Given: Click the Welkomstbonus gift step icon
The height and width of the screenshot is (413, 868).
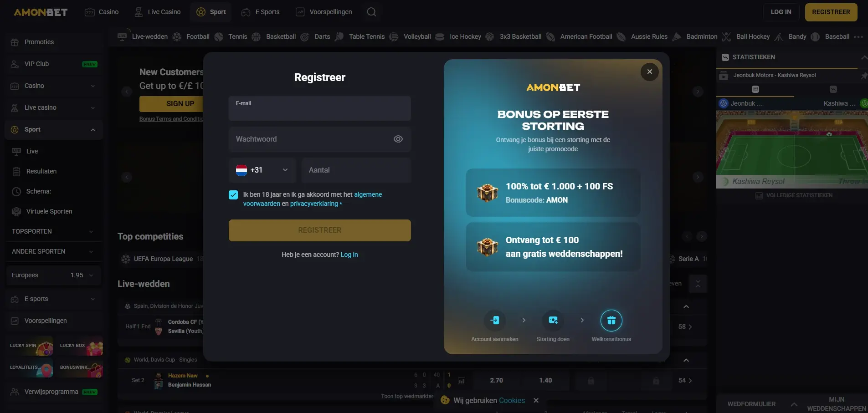Looking at the screenshot, I should point(611,321).
